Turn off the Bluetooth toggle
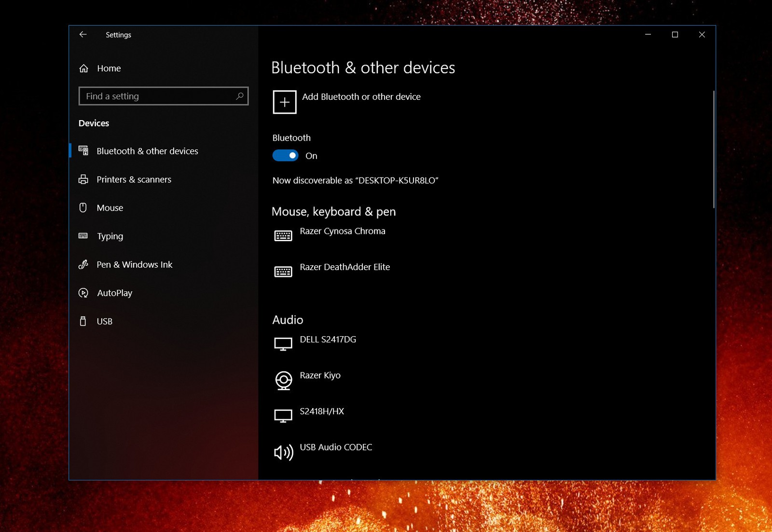This screenshot has width=772, height=532. tap(286, 155)
